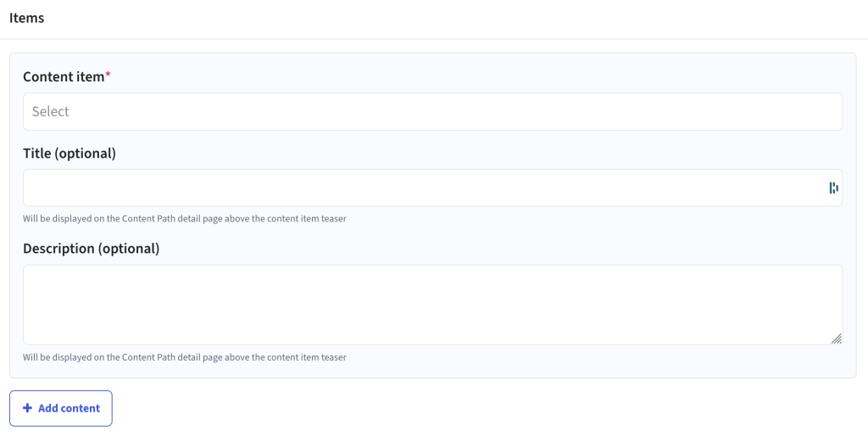Click the "Description (optional)" field label
This screenshot has height=437, width=868.
click(x=92, y=248)
